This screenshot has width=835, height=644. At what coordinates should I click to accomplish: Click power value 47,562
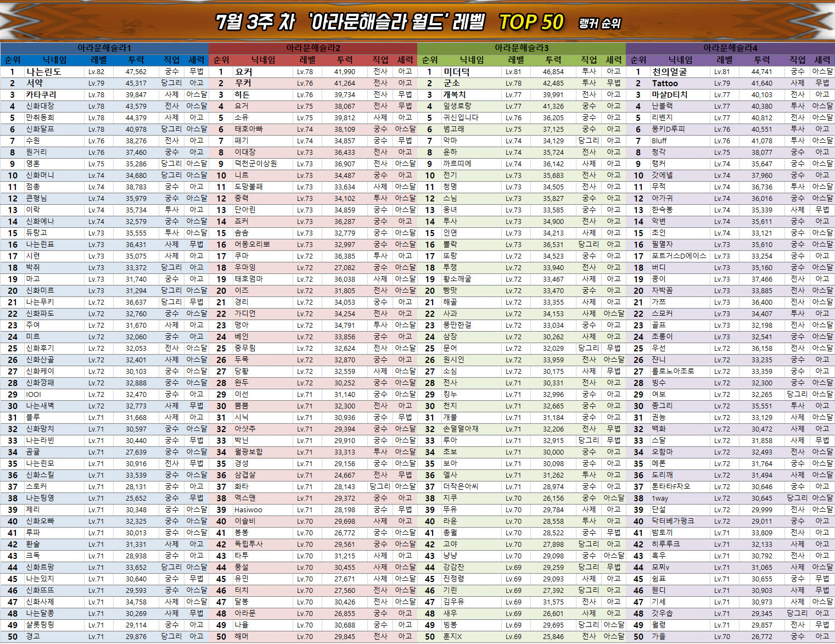pyautogui.click(x=136, y=71)
